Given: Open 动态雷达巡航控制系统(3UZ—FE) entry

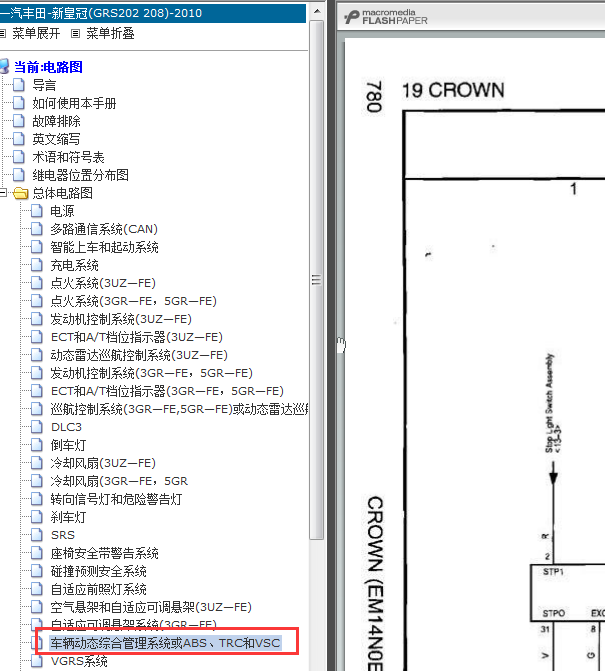Looking at the screenshot, I should (x=139, y=355).
